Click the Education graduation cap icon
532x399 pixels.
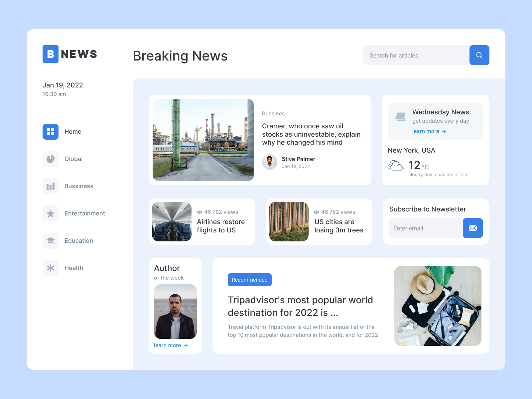pos(51,240)
